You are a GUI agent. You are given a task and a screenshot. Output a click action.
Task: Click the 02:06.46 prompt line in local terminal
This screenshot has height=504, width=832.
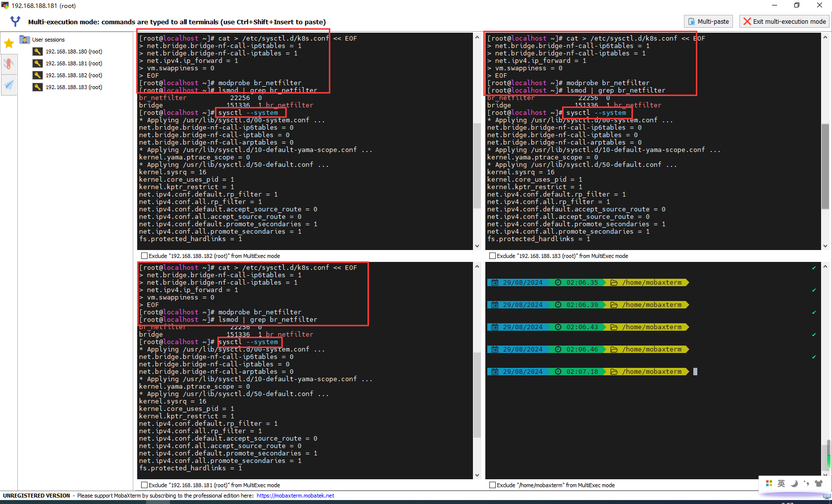click(x=588, y=350)
